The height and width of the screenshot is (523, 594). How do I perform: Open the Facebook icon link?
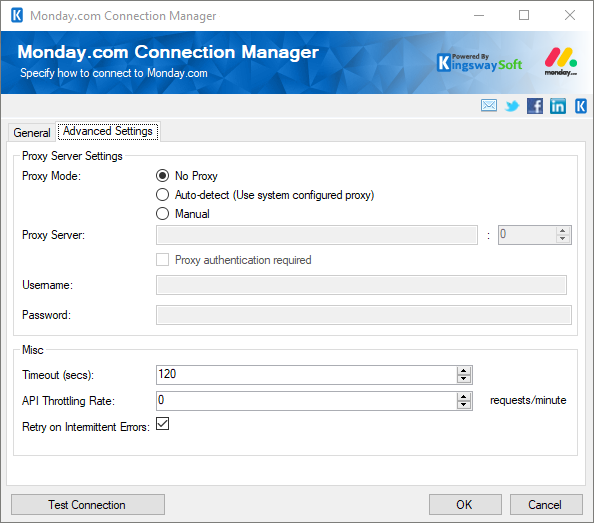point(535,106)
